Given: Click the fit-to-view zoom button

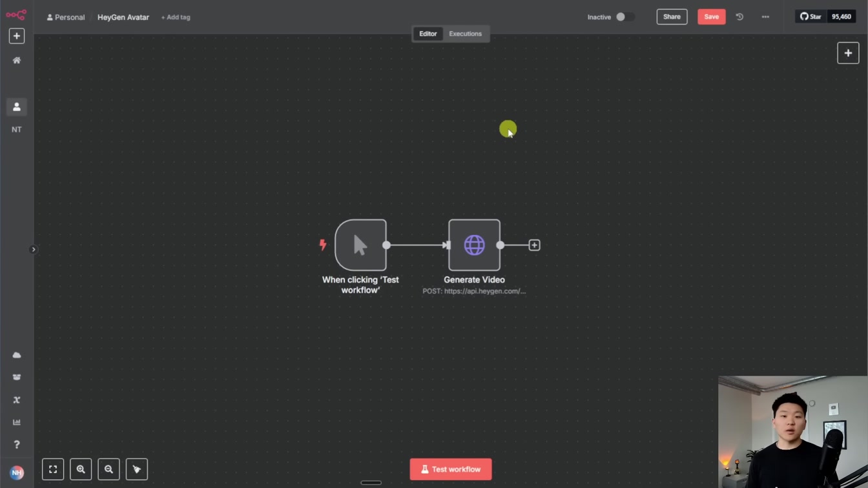Looking at the screenshot, I should coord(53,469).
